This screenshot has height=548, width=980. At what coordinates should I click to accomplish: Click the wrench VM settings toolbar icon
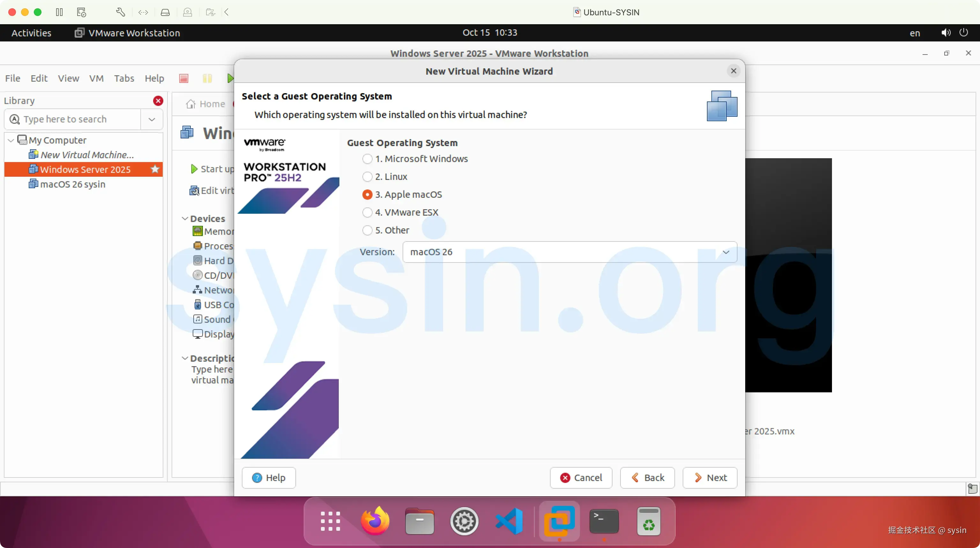tap(121, 12)
